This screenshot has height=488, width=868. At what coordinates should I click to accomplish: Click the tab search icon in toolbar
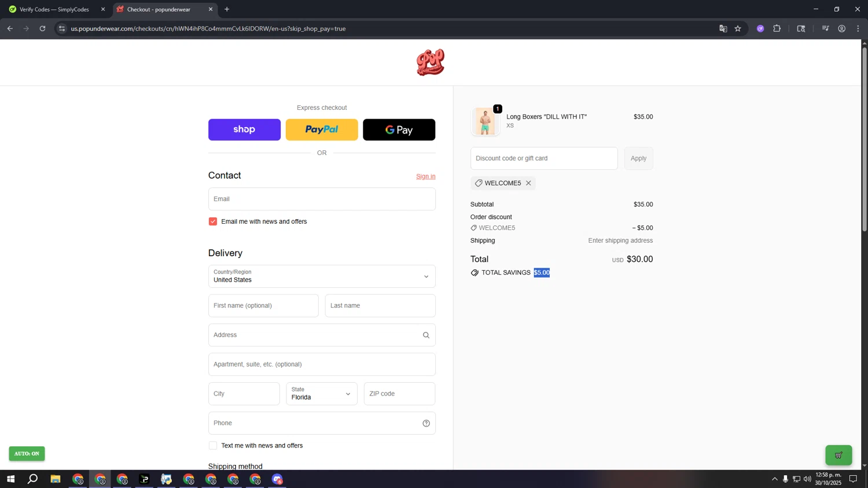[x=801, y=28]
